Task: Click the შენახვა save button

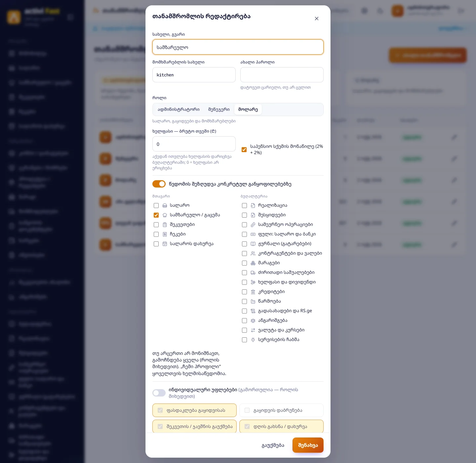Action: pos(308,445)
